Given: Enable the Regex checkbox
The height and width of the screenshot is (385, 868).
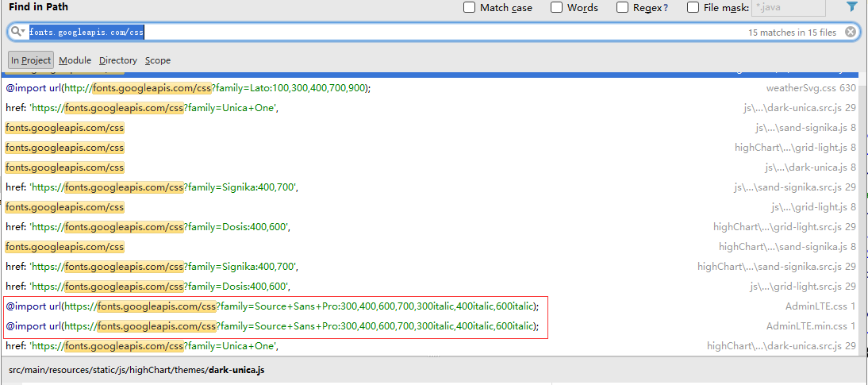Looking at the screenshot, I should 623,8.
